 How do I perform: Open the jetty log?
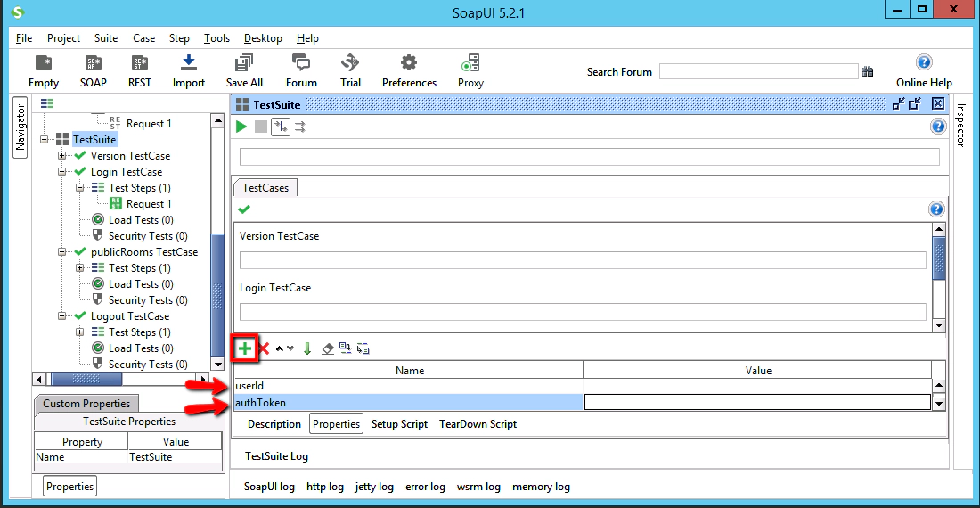374,487
